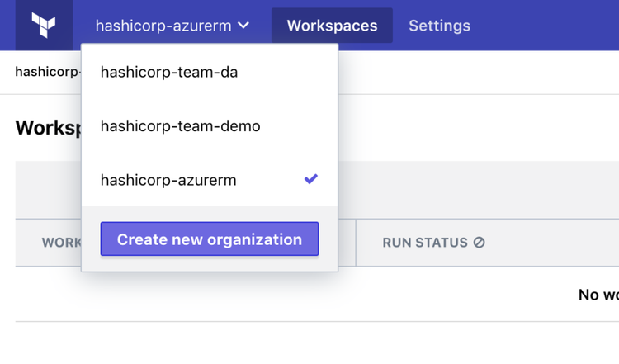Image resolution: width=619 pixels, height=364 pixels.
Task: Select hashicorp-team-demo from organization list
Action: (x=180, y=126)
